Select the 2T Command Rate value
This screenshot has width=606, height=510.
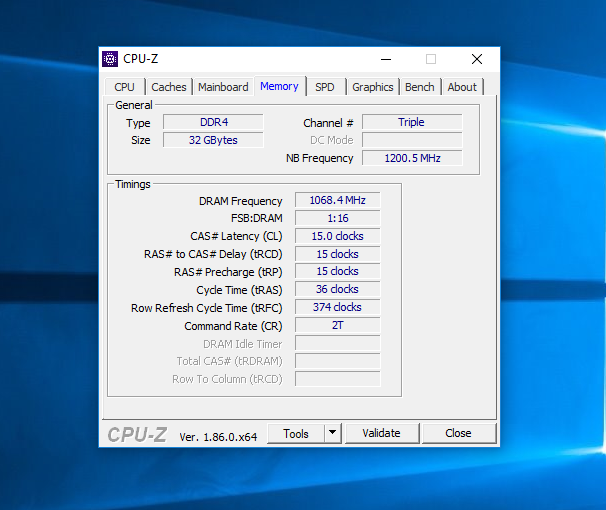pos(338,325)
